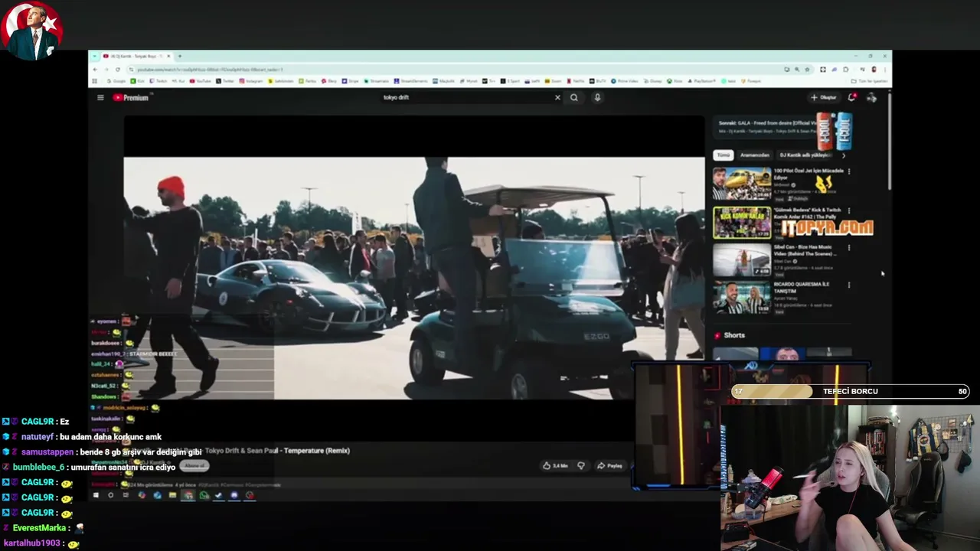Open the YouTube account avatar menu

871,97
